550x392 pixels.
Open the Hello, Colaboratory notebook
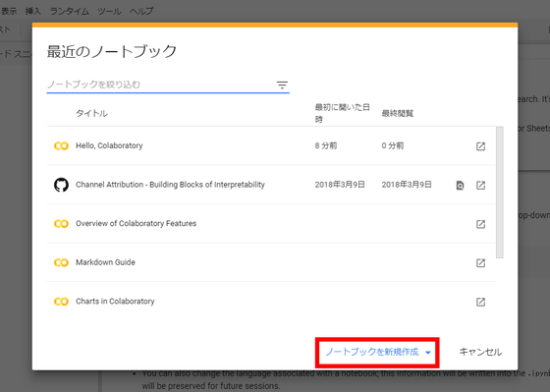(109, 145)
